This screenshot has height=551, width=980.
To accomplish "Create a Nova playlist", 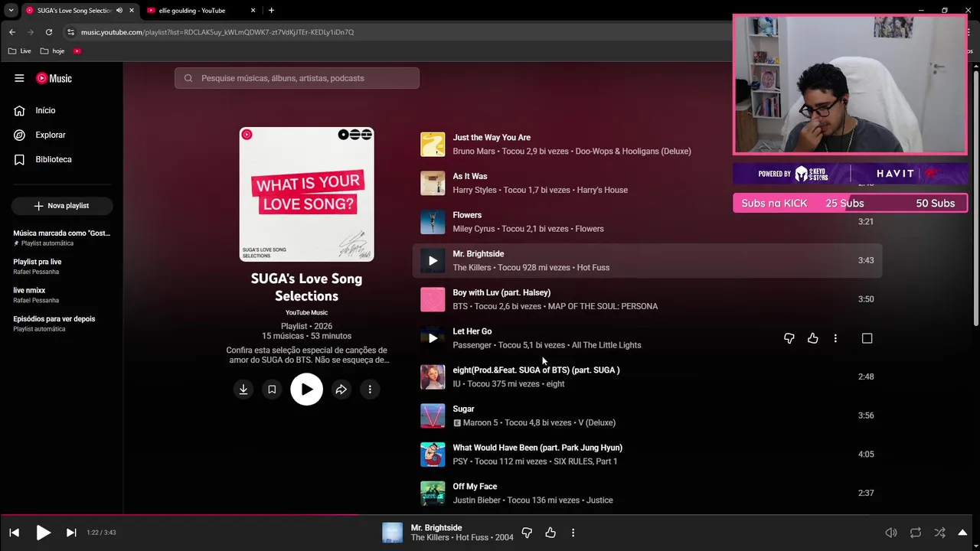I will point(62,206).
